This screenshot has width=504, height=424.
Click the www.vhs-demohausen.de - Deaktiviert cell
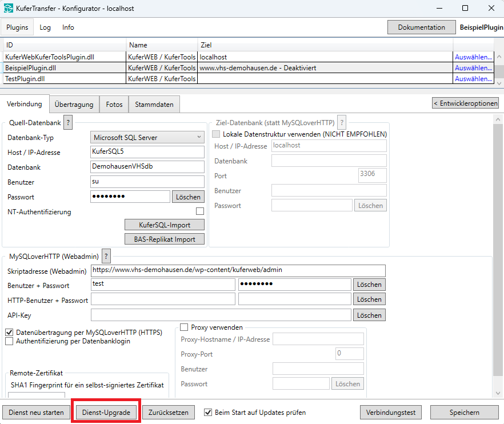[x=325, y=68]
